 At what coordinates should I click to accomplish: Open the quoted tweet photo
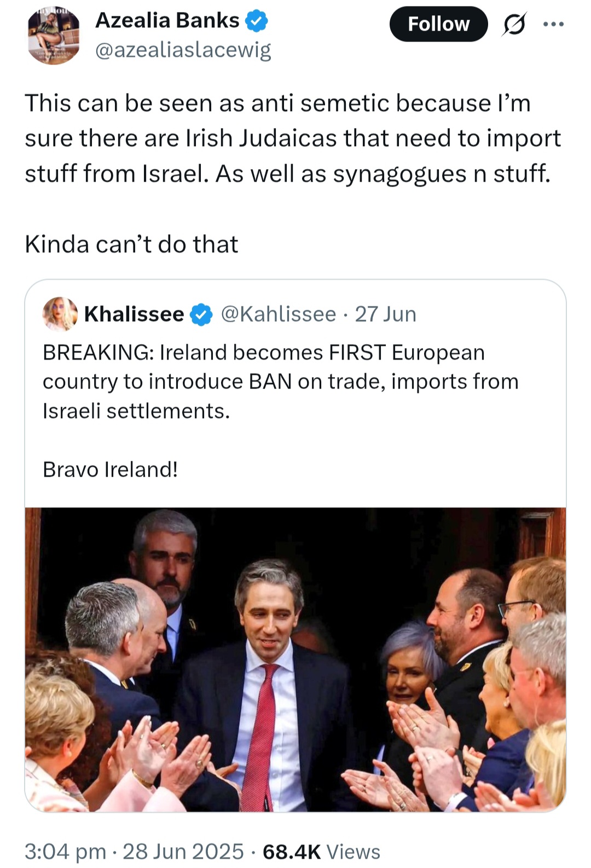296,659
